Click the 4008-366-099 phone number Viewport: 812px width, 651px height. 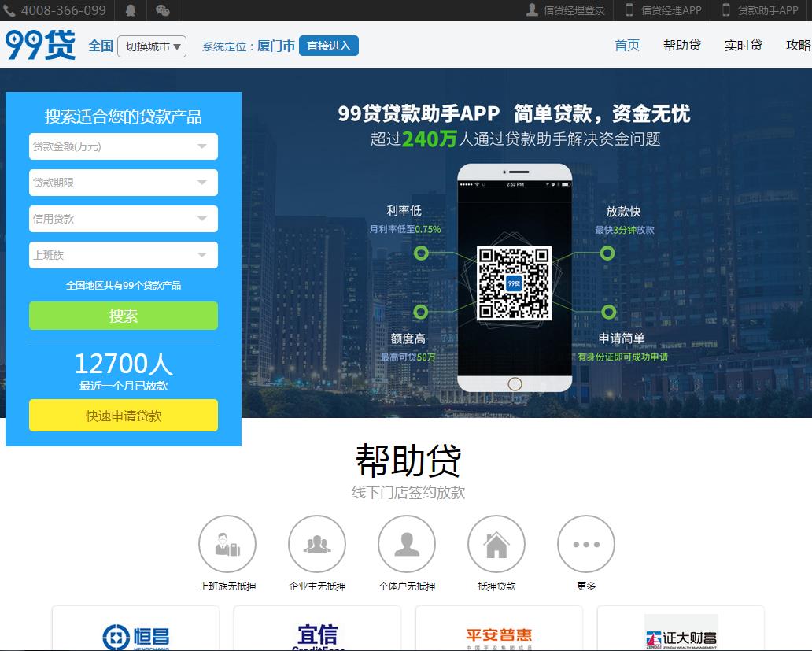[x=63, y=10]
